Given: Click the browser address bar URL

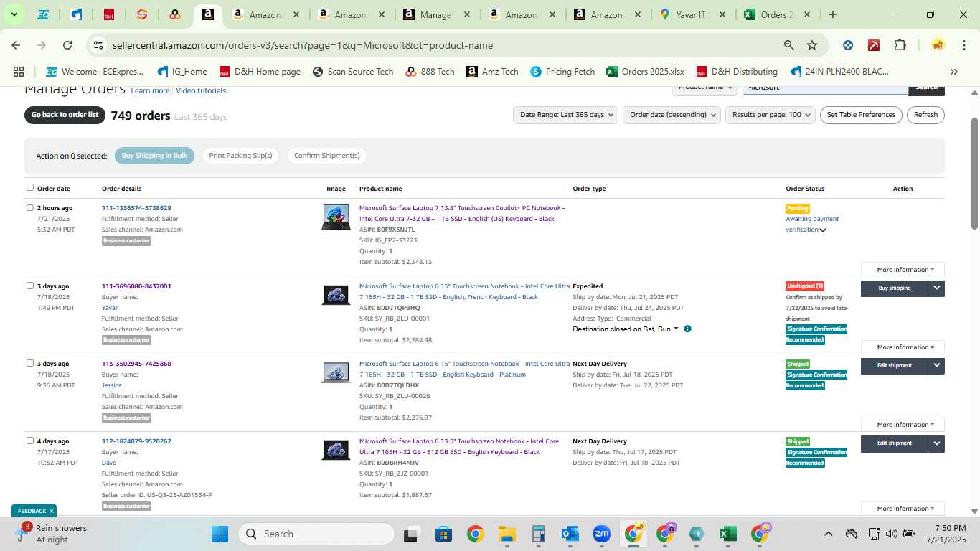Looking at the screenshot, I should [302, 45].
